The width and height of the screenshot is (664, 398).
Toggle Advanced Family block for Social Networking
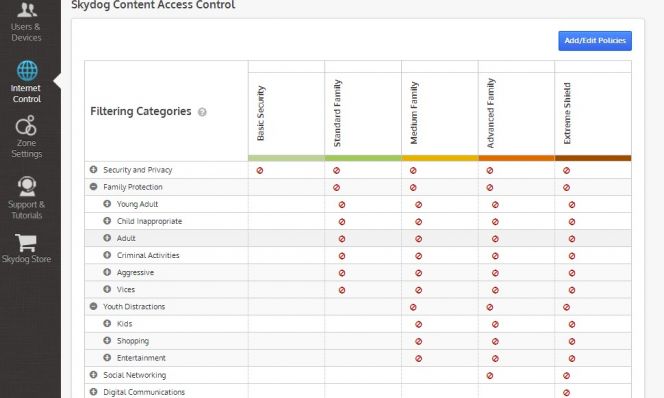click(490, 376)
